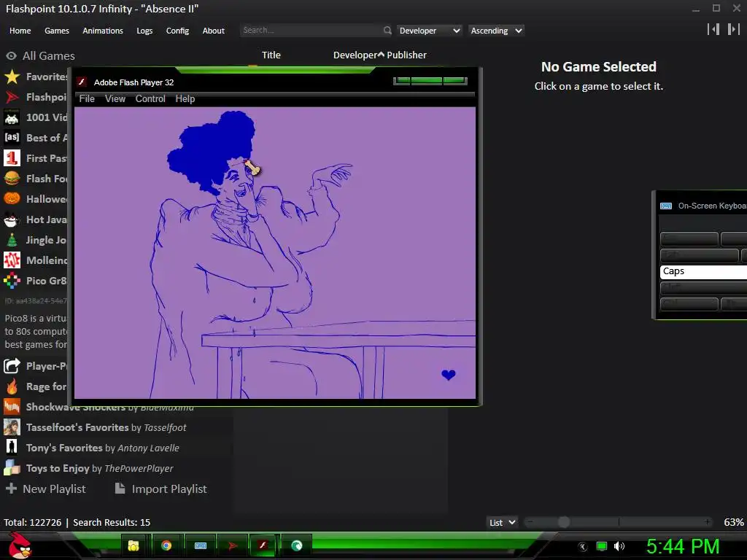Click the green-circle taskbar app icon
Viewport: 747px width, 560px height.
(297, 545)
